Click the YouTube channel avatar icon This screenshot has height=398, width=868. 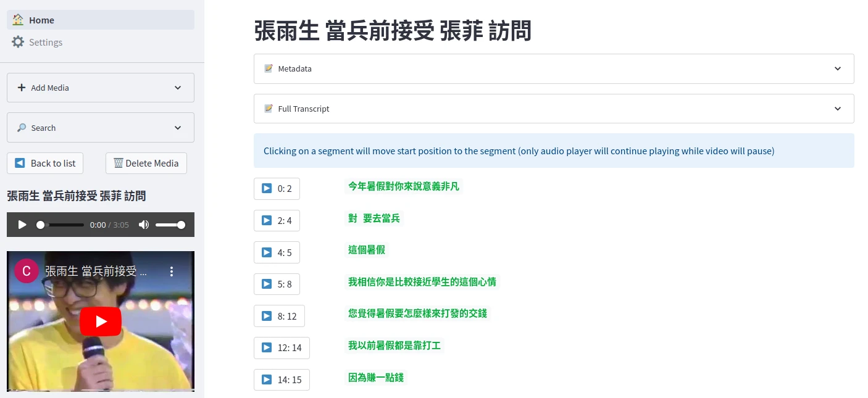(26, 271)
